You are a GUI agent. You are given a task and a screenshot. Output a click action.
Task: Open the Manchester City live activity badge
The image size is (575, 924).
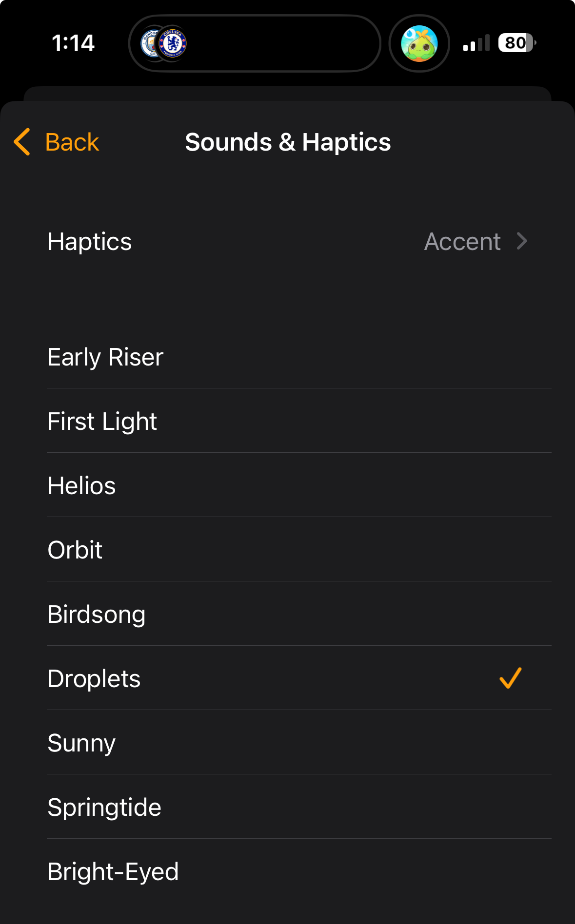[x=150, y=44]
